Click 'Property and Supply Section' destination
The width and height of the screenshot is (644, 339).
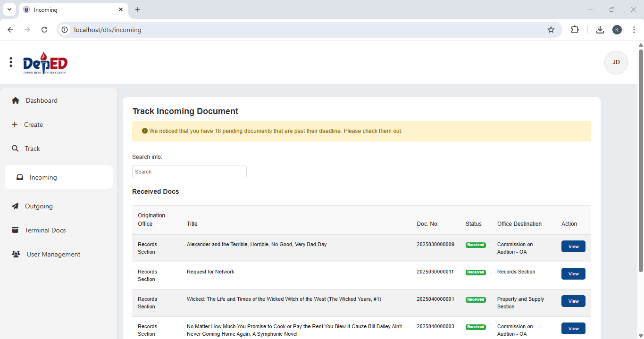[521, 303]
